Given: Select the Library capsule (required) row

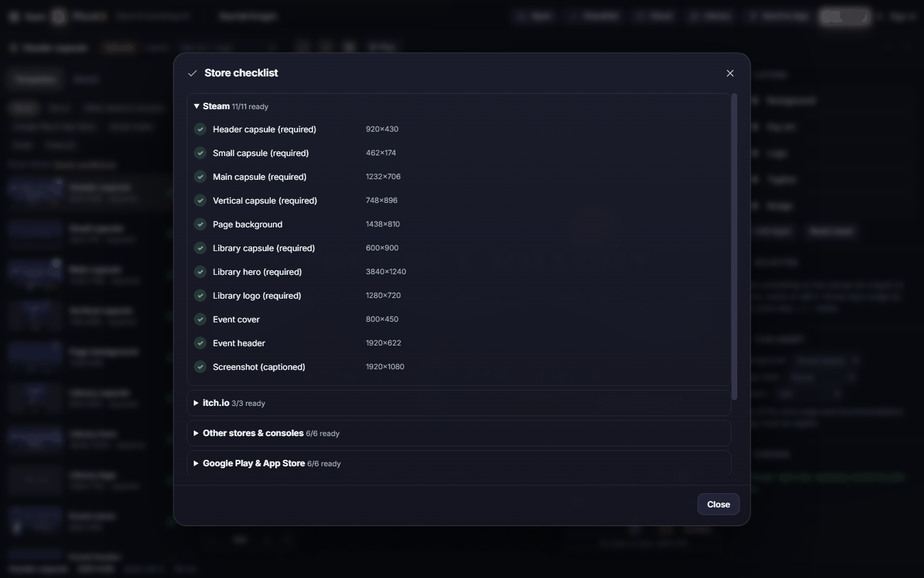Looking at the screenshot, I should coord(459,248).
